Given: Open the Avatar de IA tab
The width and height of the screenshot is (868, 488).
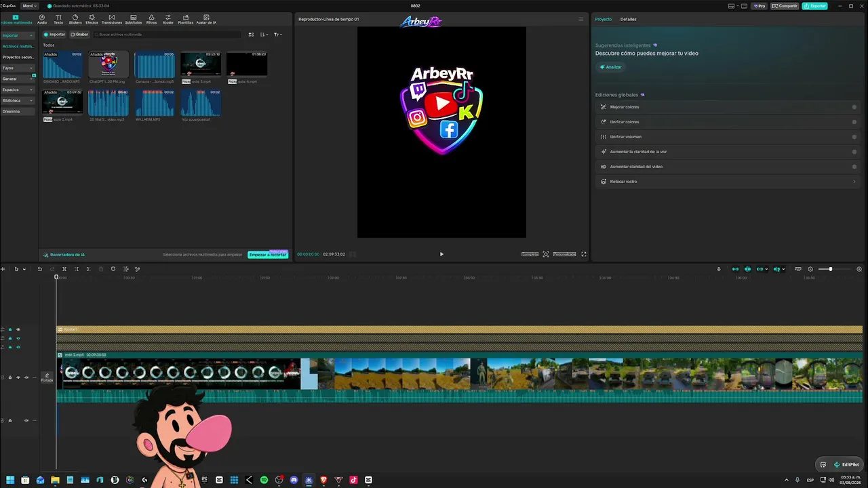Looking at the screenshot, I should pyautogui.click(x=206, y=19).
